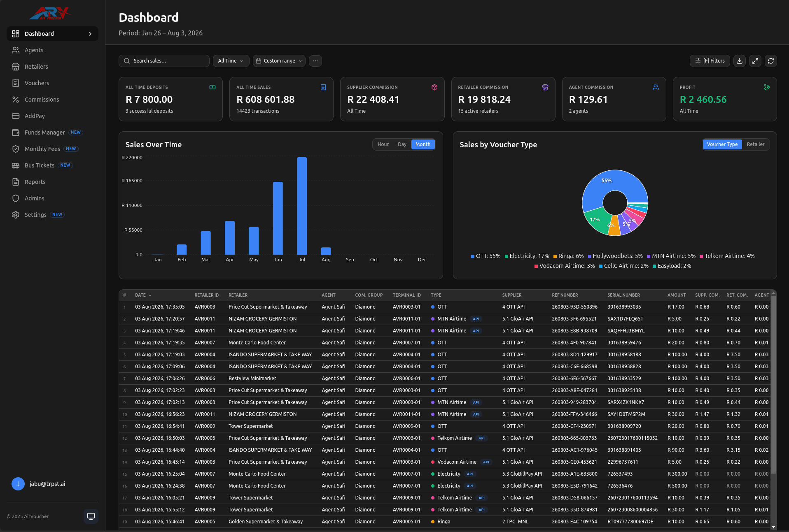The width and height of the screenshot is (789, 532).
Task: Click the fullscreen expand icon
Action: [755, 61]
